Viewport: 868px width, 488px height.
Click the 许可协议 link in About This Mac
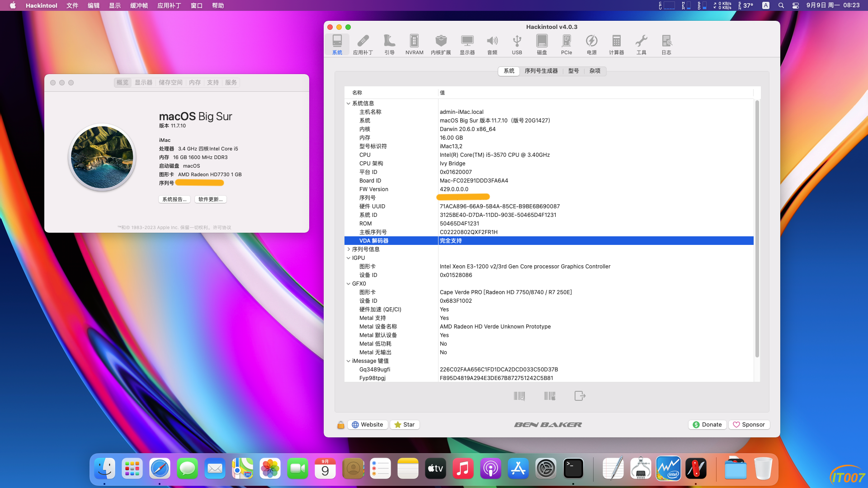(x=222, y=228)
